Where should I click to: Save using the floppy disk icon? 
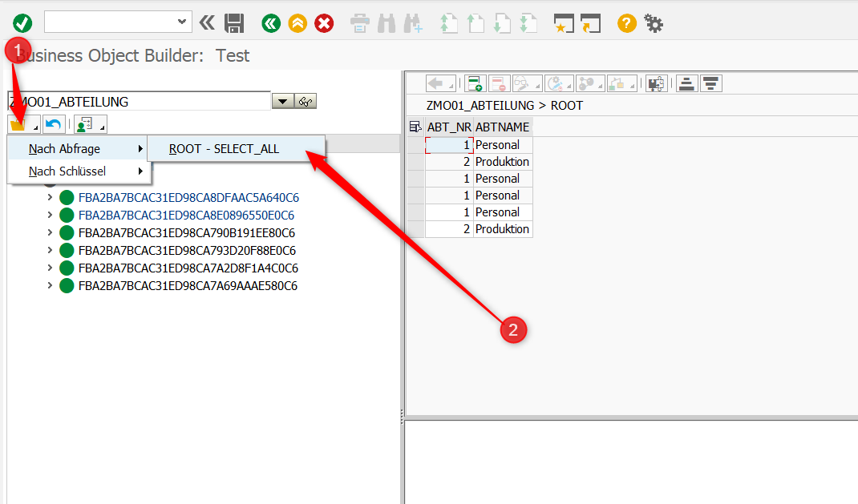pyautogui.click(x=234, y=23)
